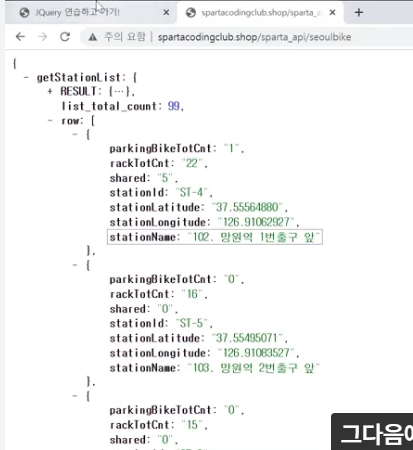Click stationId value "ST-4"
This screenshot has width=413, height=450.
[191, 192]
